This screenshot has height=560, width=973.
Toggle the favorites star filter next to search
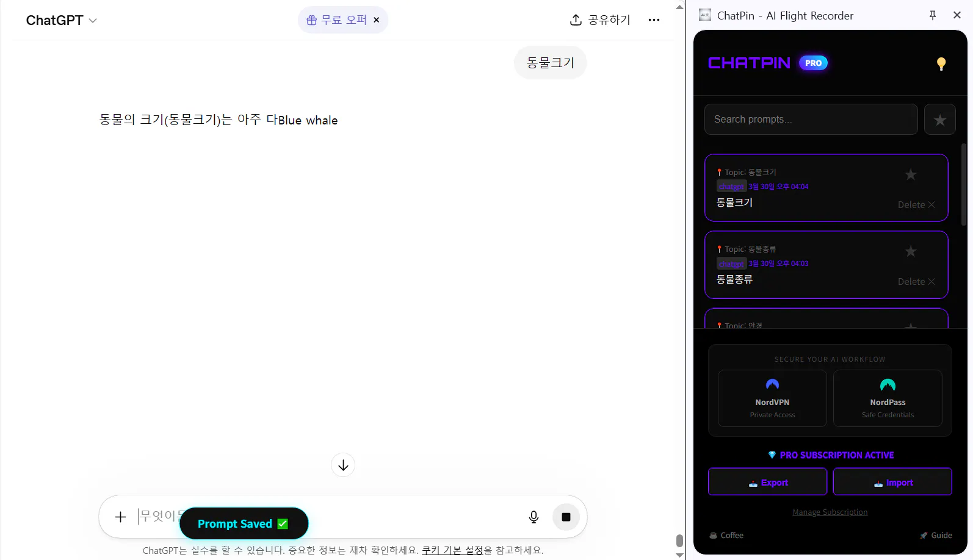(940, 120)
